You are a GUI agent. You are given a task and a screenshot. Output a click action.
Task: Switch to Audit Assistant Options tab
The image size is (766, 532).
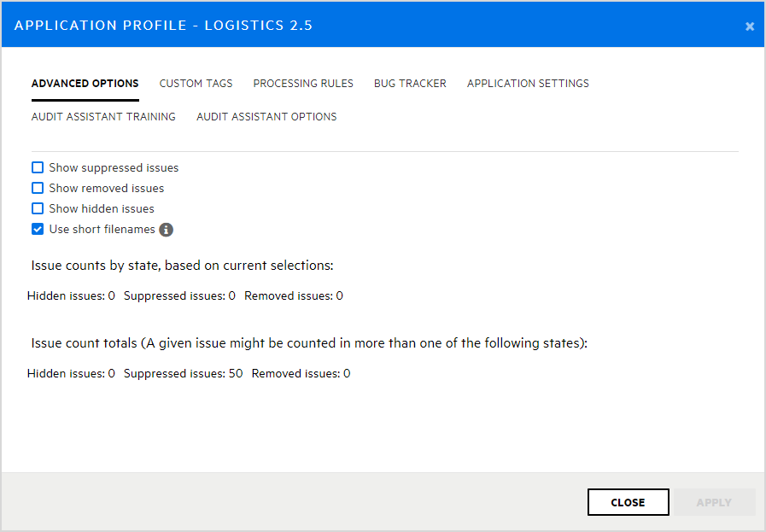266,117
